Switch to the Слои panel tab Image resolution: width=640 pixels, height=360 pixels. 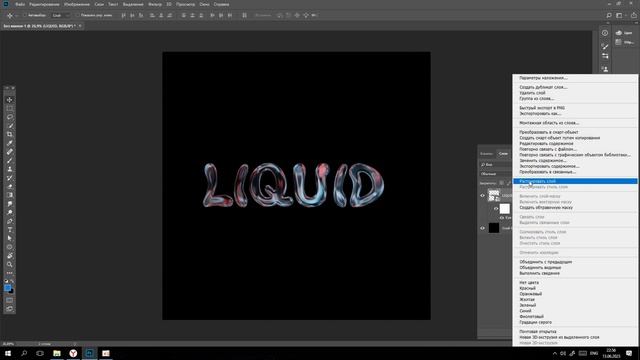click(503, 153)
